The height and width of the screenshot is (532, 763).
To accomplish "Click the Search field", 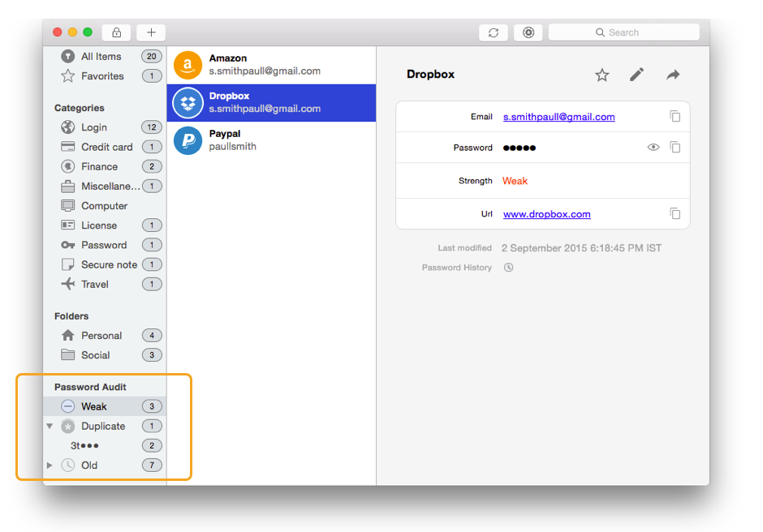I will pyautogui.click(x=624, y=32).
